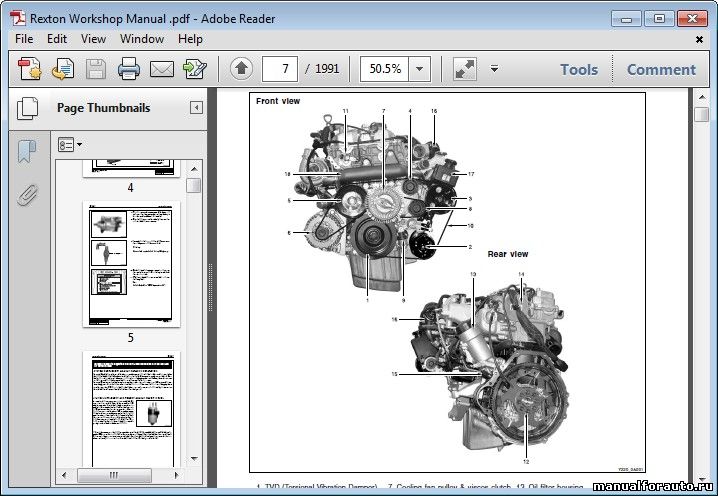This screenshot has width=718, height=496.
Task: Click the zoom percentage field 50.5%
Action: tap(385, 69)
